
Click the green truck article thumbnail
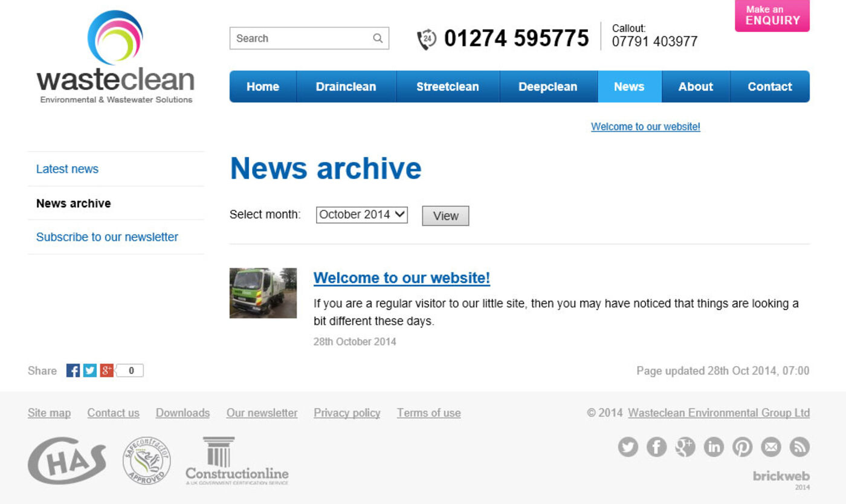tap(263, 293)
